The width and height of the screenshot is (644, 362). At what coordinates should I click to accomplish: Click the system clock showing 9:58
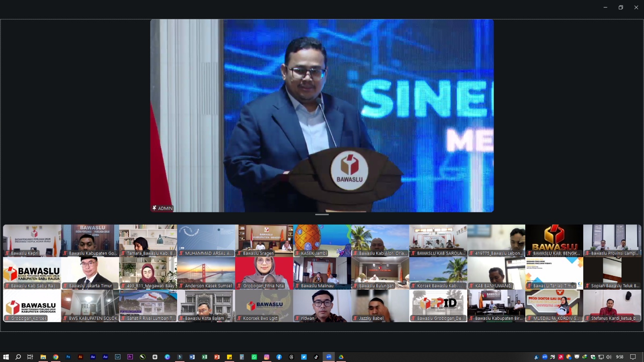pyautogui.click(x=619, y=357)
